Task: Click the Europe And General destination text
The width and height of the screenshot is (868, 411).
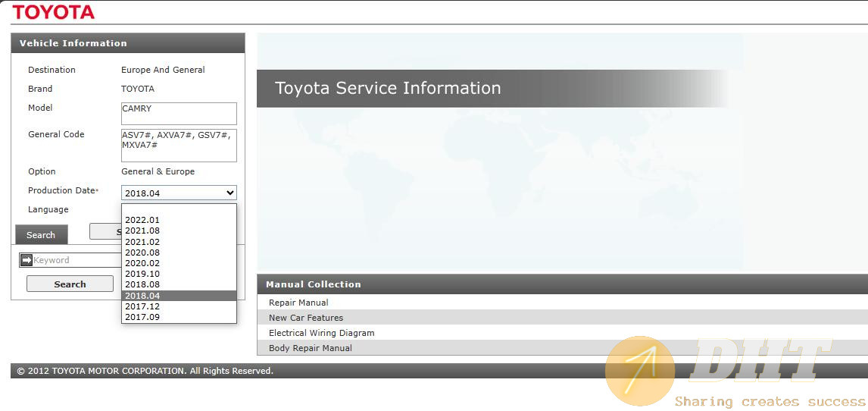Action: [163, 70]
